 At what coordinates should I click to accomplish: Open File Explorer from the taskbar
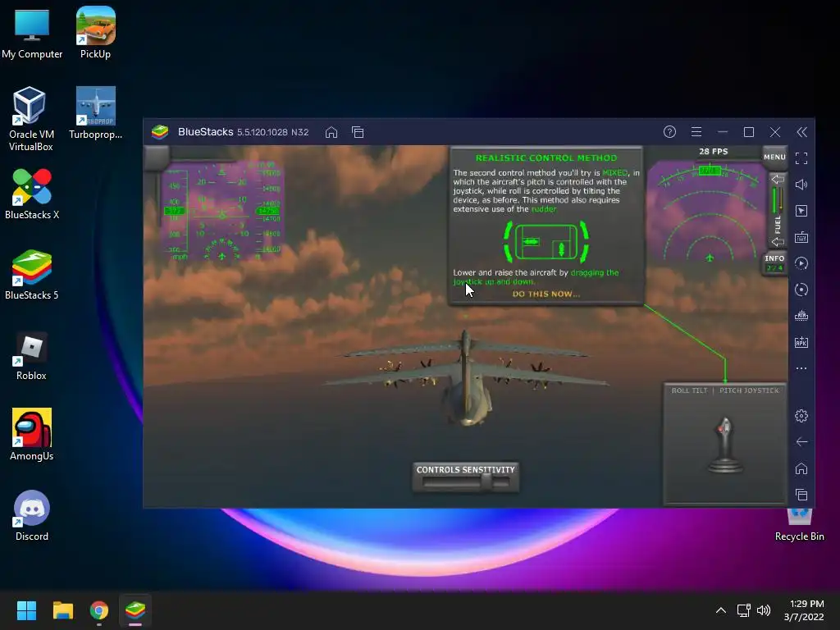coord(62,610)
